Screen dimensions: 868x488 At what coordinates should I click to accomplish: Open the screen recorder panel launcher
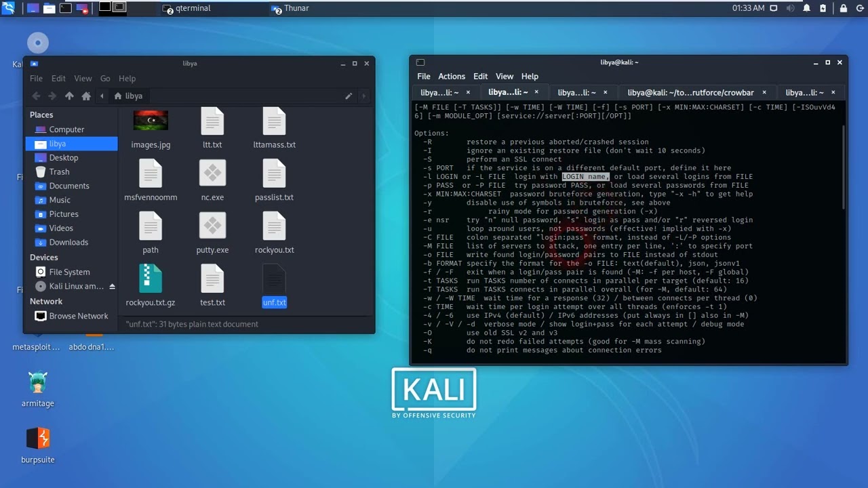click(82, 8)
